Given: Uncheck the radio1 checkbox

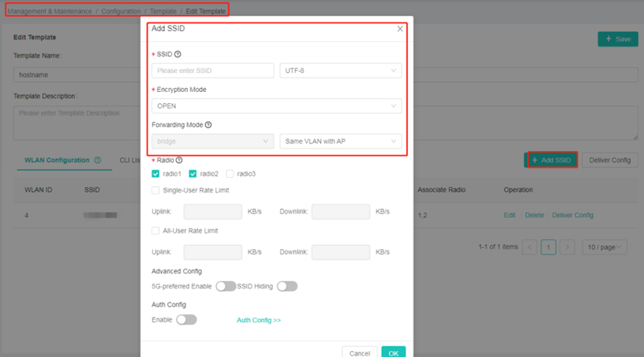Looking at the screenshot, I should (x=155, y=174).
